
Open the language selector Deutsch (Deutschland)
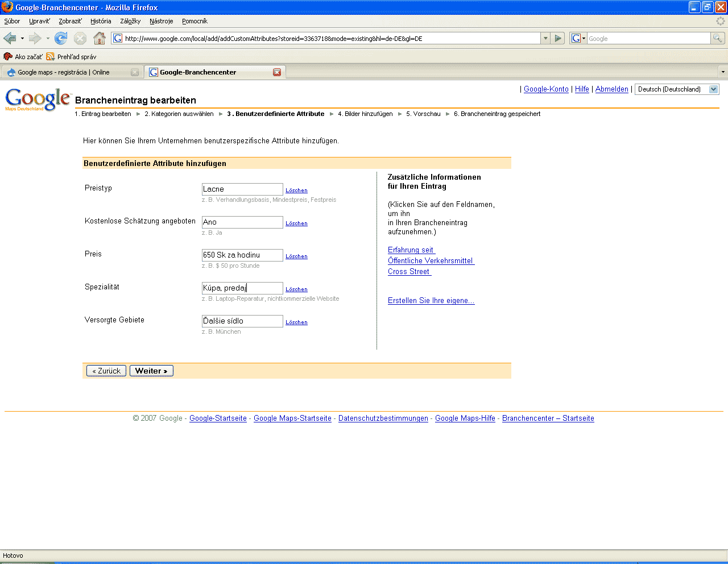677,89
